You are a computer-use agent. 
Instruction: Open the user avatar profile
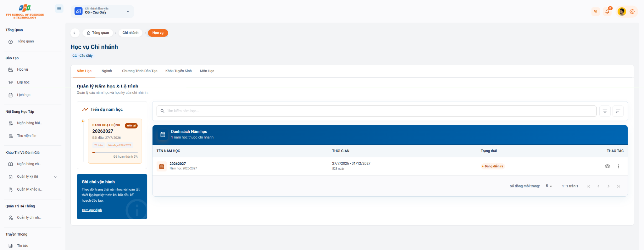(x=621, y=12)
